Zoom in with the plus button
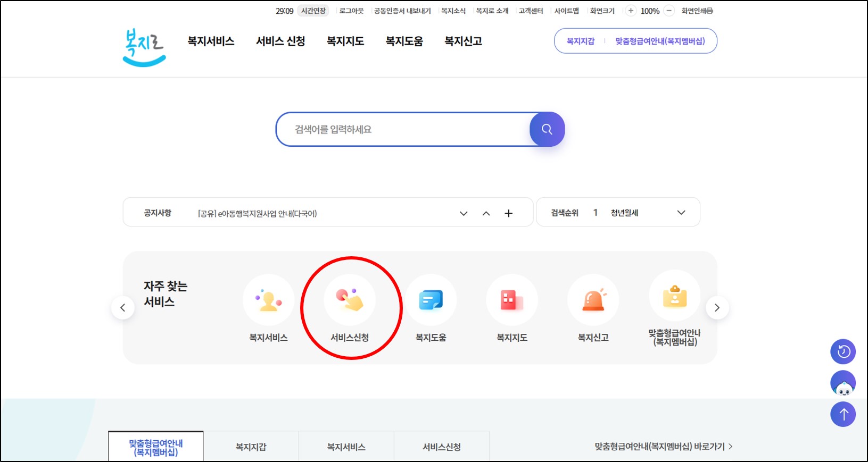Image resolution: width=868 pixels, height=462 pixels. [631, 11]
